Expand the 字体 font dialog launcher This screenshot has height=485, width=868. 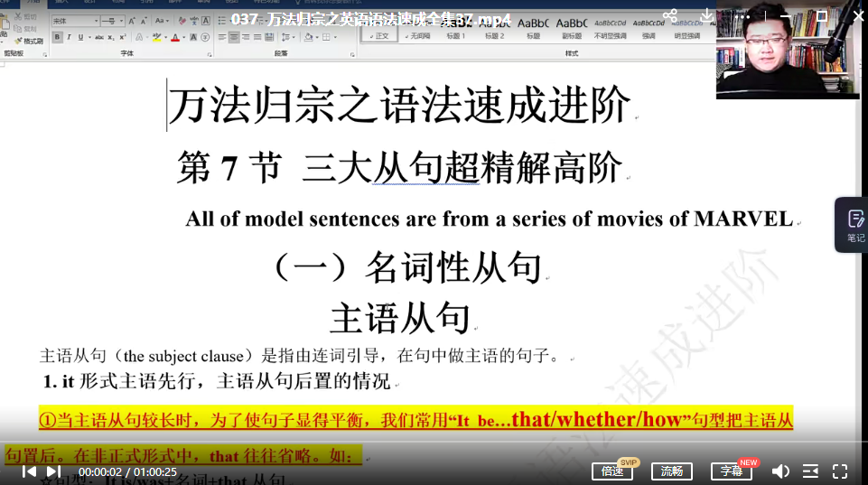[x=210, y=55]
